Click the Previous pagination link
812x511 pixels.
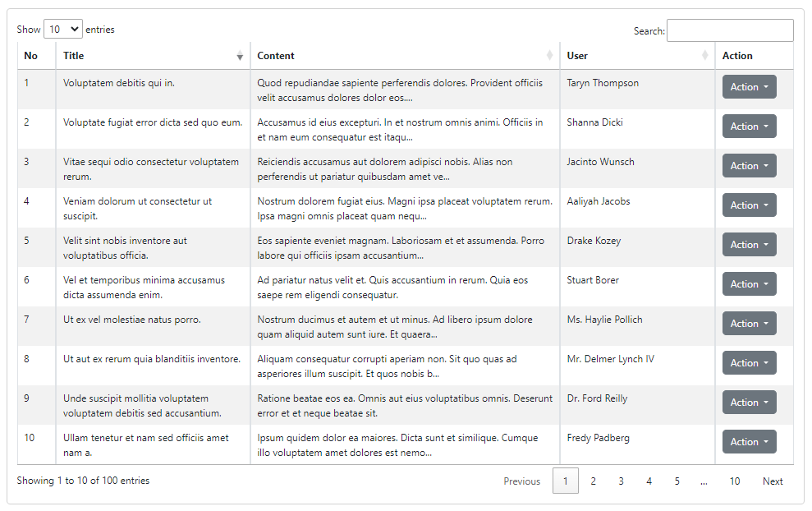(522, 481)
